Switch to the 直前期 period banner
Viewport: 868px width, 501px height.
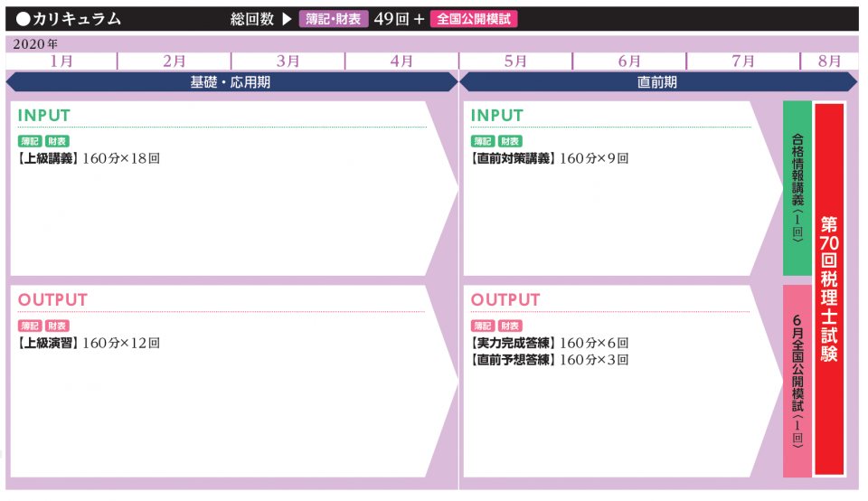pos(657,82)
